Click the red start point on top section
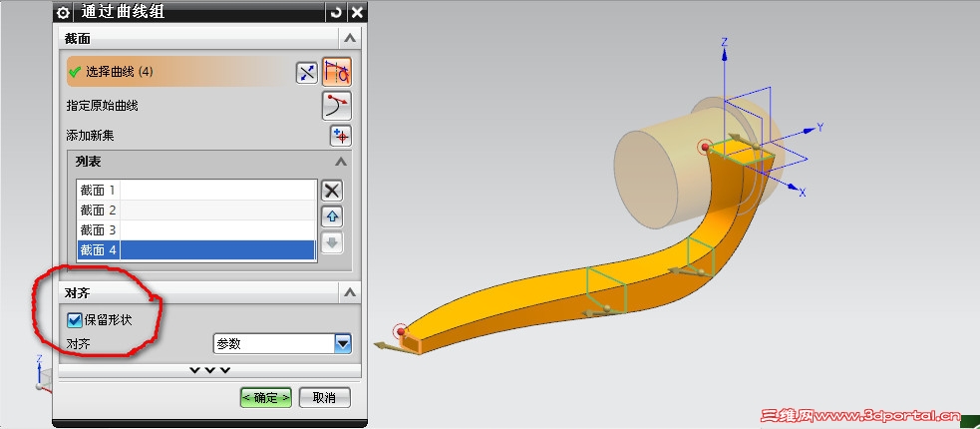The width and height of the screenshot is (980, 429). (705, 147)
